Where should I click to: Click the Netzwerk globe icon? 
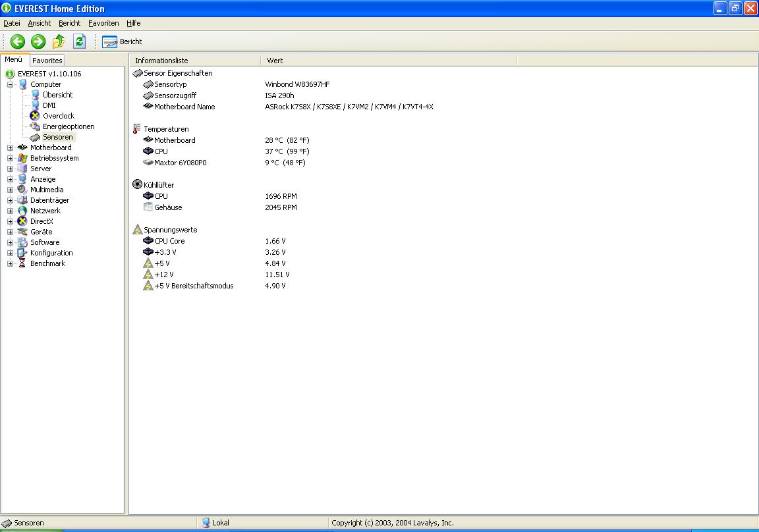pyautogui.click(x=22, y=211)
